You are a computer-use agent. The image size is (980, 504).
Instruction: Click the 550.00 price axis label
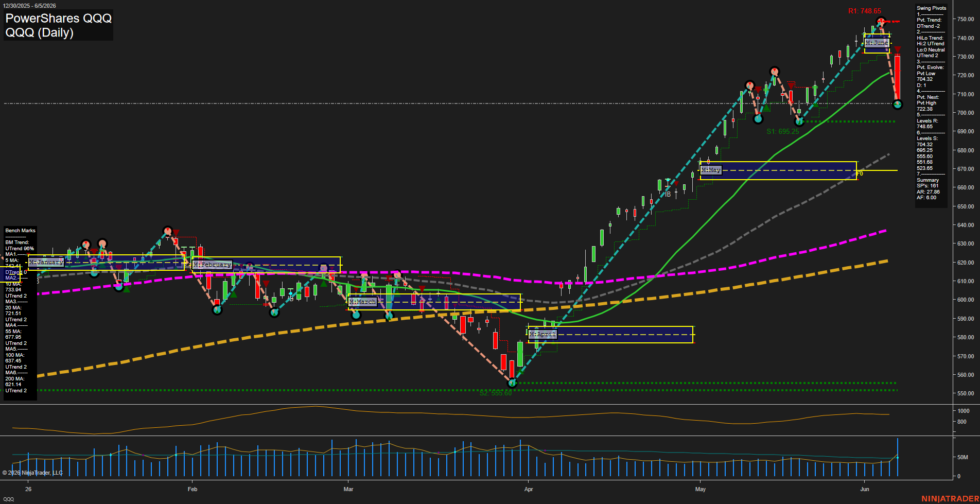(x=966, y=393)
